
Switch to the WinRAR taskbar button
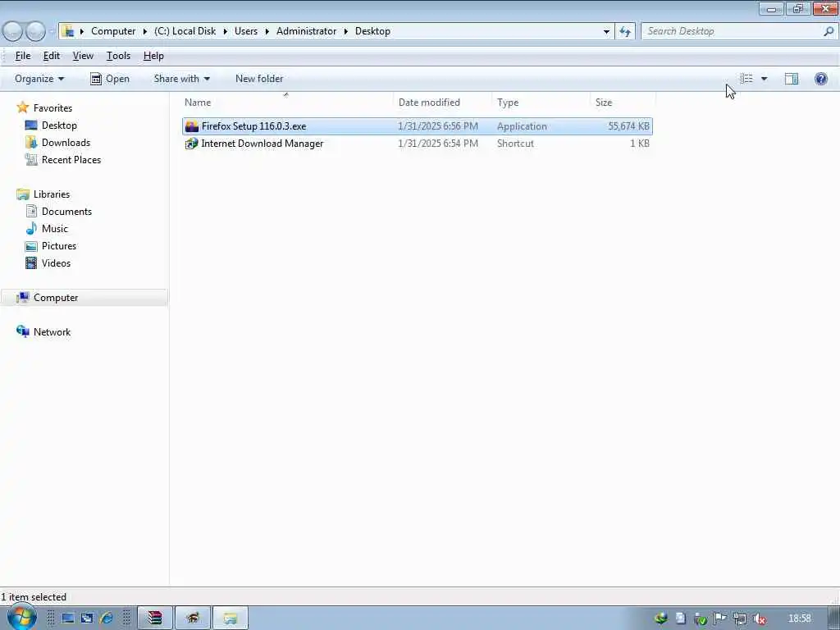tap(155, 619)
